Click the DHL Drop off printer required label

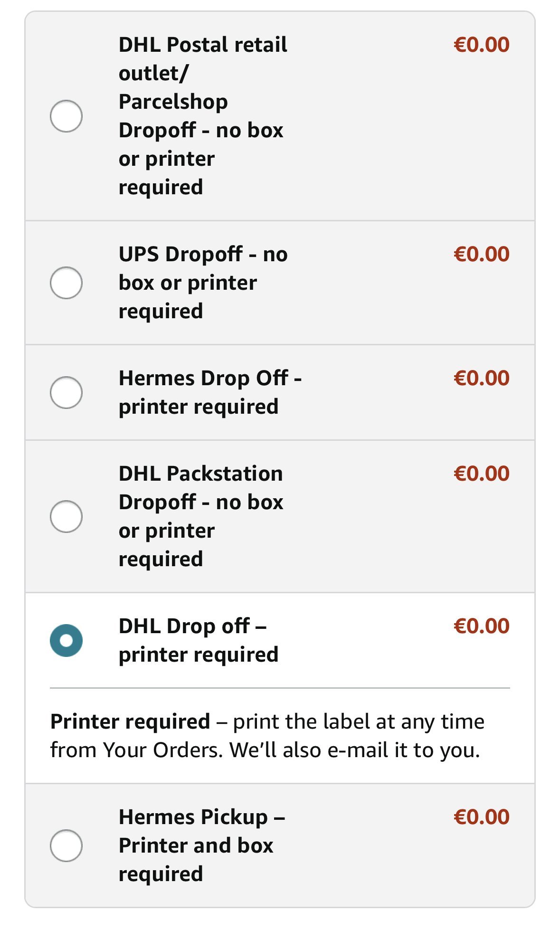[198, 640]
